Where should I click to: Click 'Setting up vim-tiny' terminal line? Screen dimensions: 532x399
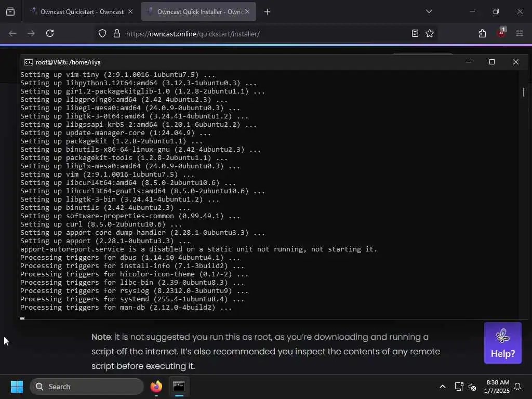click(x=117, y=75)
